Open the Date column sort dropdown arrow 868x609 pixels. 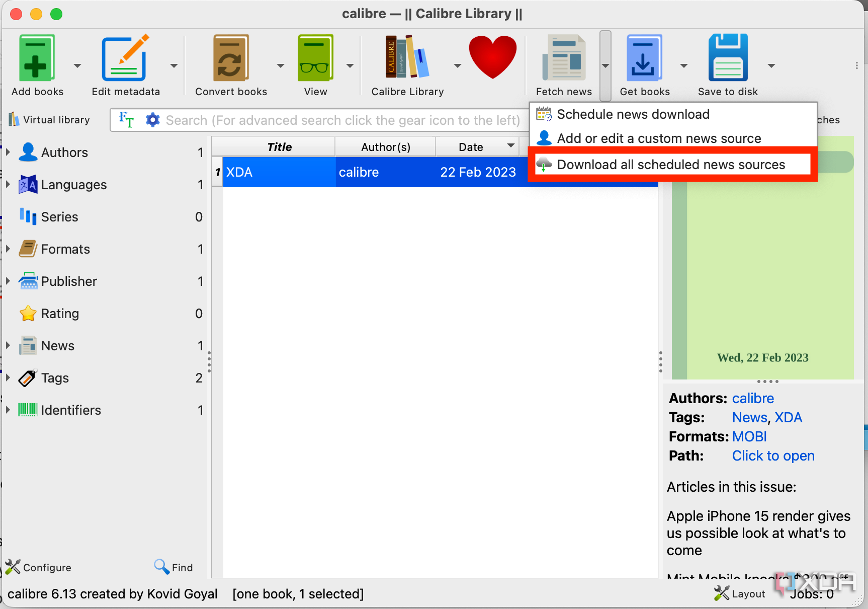click(511, 146)
